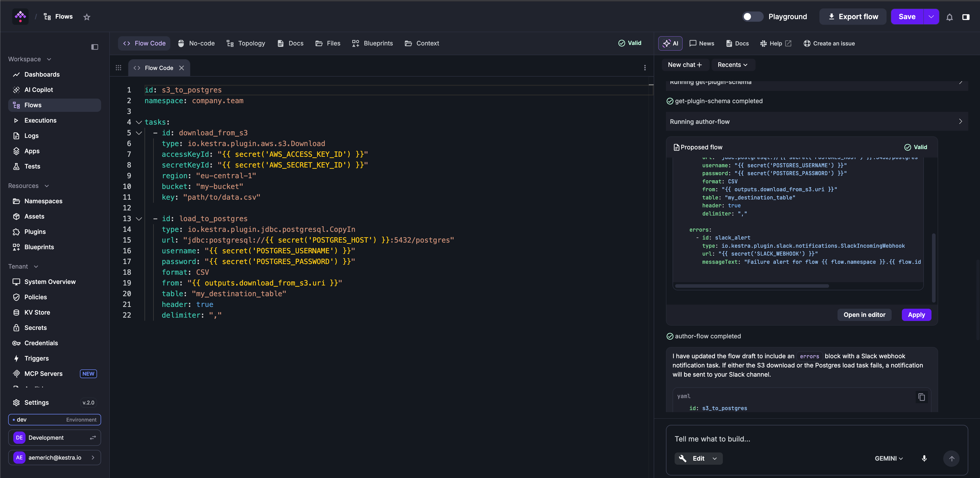This screenshot has height=478, width=980.
Task: Start voice input with microphone
Action: coord(924,458)
